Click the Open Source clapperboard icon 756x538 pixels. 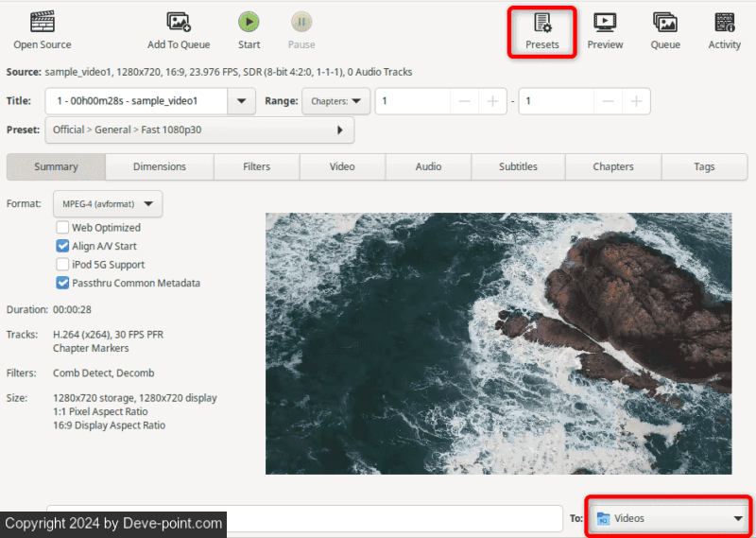point(42,22)
